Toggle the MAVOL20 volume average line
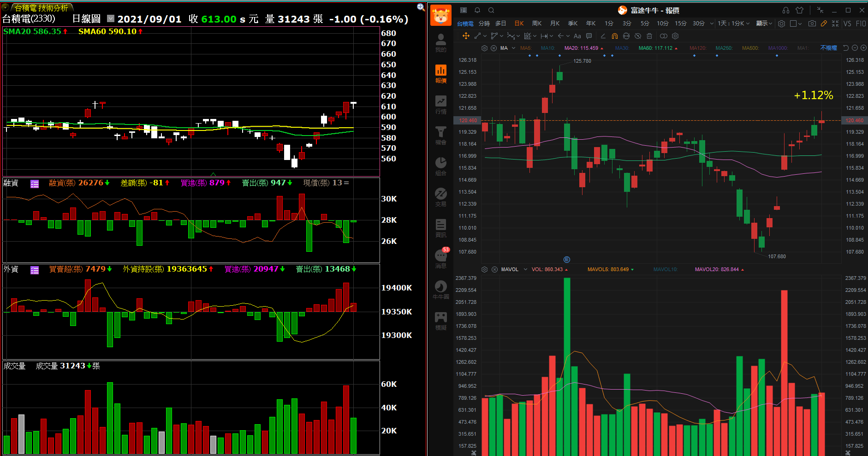This screenshot has height=456, width=868. [x=719, y=269]
